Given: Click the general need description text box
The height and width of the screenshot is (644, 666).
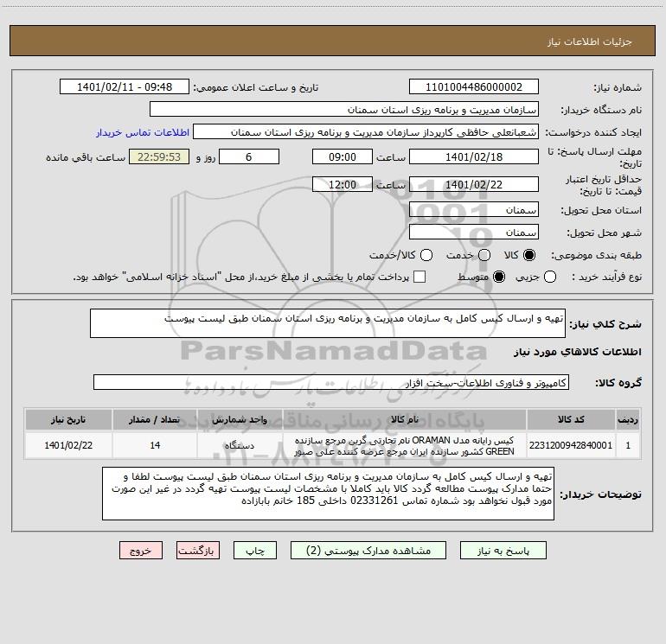Looking at the screenshot, I should [328, 323].
